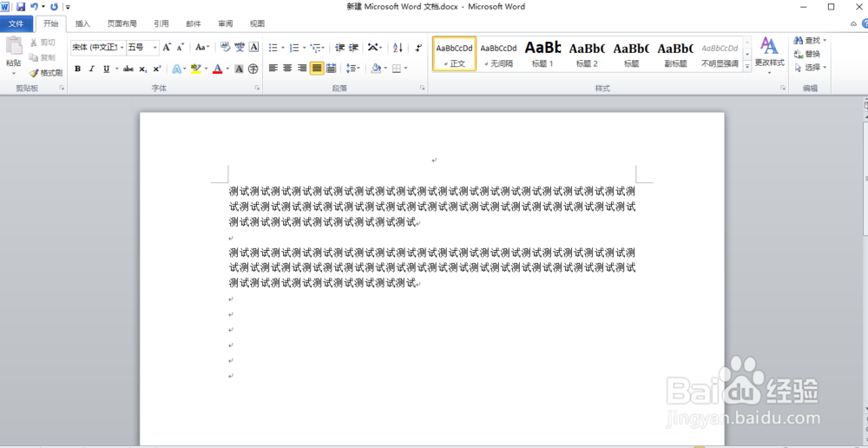
Task: Open the 邮件 (Mailings) tab
Action: (194, 23)
